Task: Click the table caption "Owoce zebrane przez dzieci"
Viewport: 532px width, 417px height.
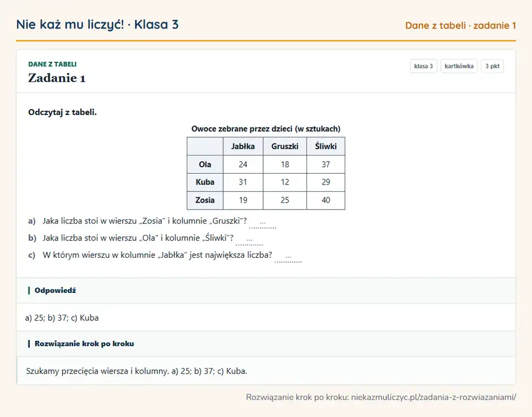Action: pos(266,129)
